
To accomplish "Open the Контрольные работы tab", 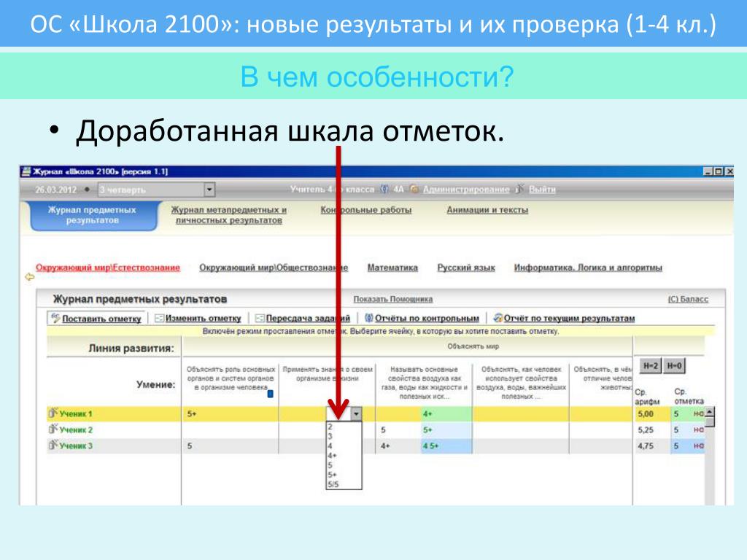I will point(366,210).
